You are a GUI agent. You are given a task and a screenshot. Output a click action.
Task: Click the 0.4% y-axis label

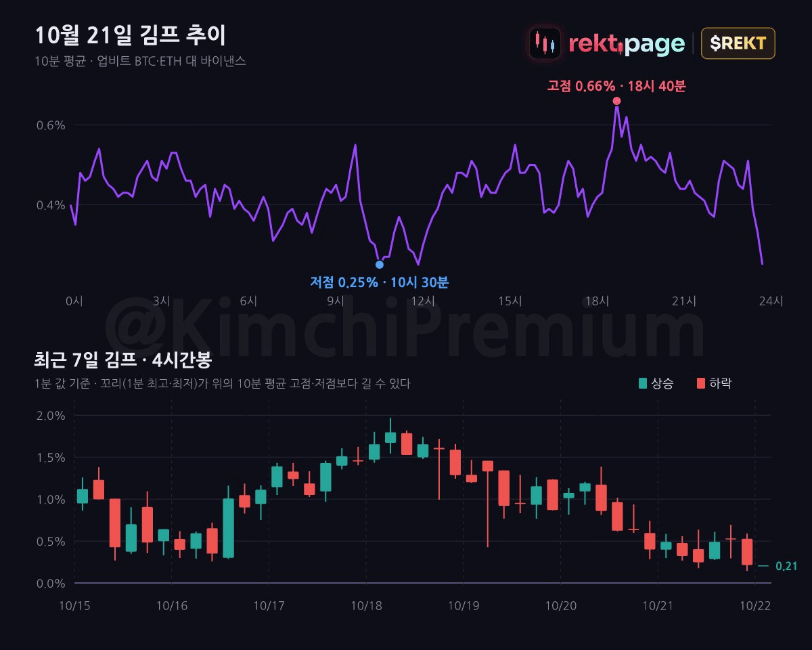pyautogui.click(x=51, y=205)
